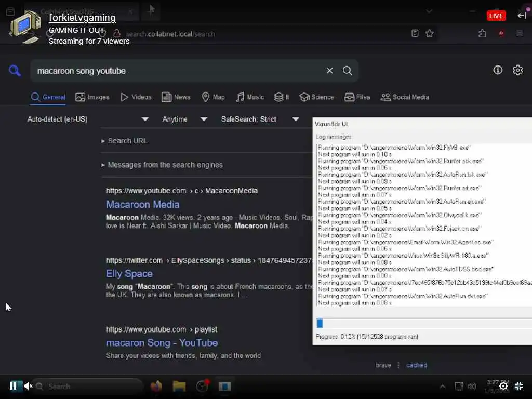
Task: Click the log line mentioning Worm.Win32.Fujack.cn.exe
Action: [x=400, y=229]
